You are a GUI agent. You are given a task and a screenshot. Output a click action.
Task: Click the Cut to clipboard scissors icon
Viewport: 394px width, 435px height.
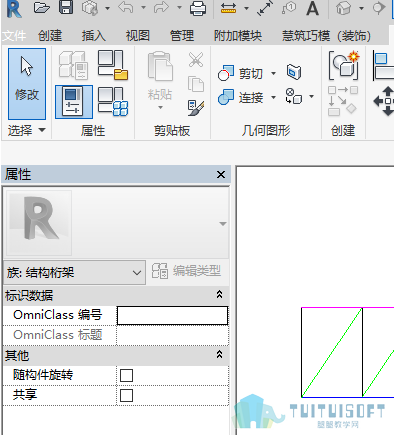point(196,60)
